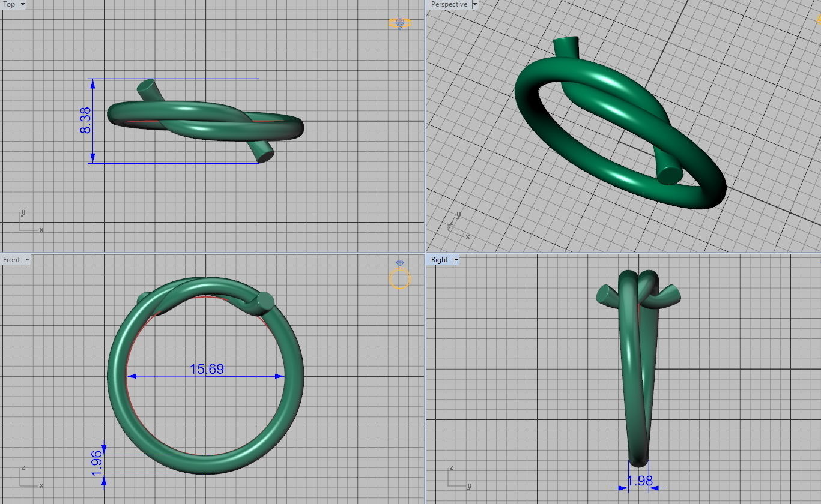
Task: Click the x-y axis indicator in Top viewport
Action: coord(30,221)
